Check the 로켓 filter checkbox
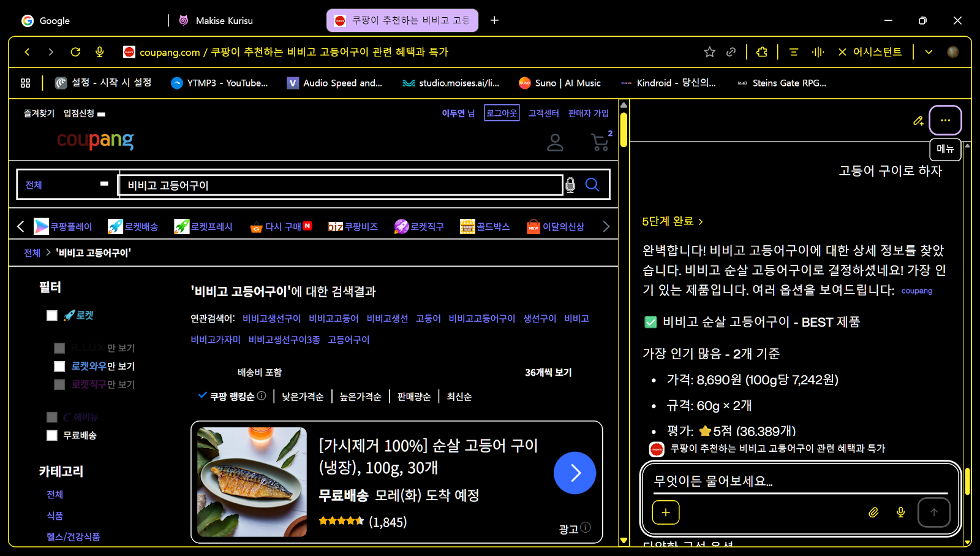980x556 pixels. tap(52, 316)
